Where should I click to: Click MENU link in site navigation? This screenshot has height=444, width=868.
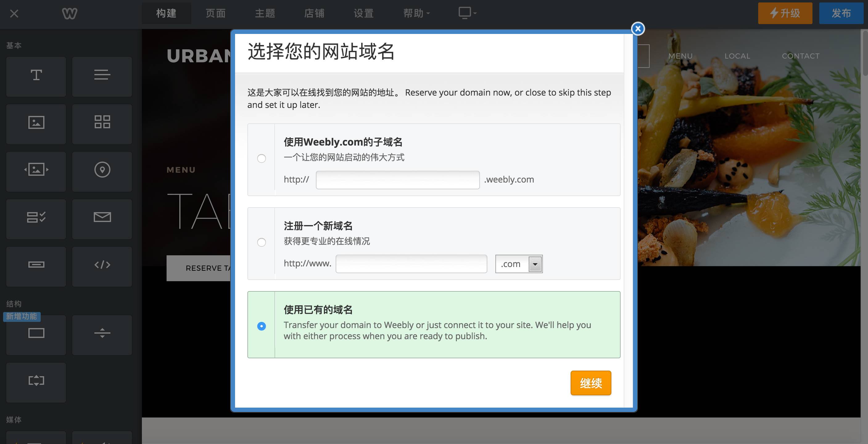(x=680, y=56)
